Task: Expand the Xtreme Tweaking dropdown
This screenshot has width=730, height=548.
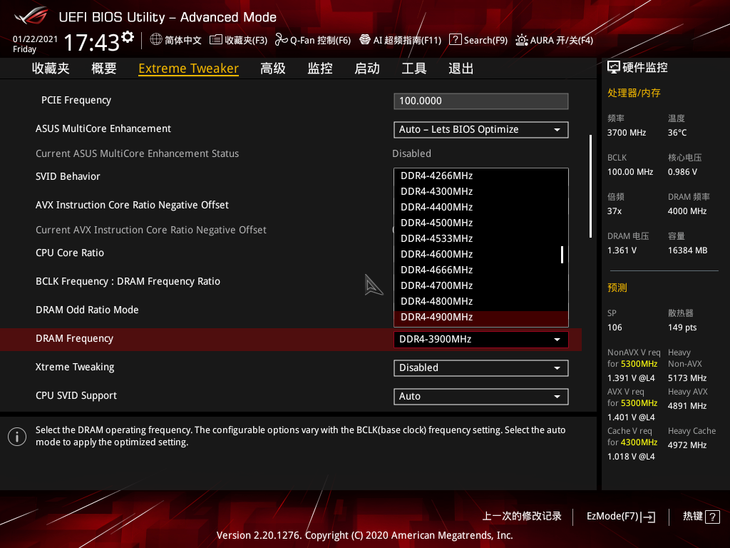Action: (480, 368)
